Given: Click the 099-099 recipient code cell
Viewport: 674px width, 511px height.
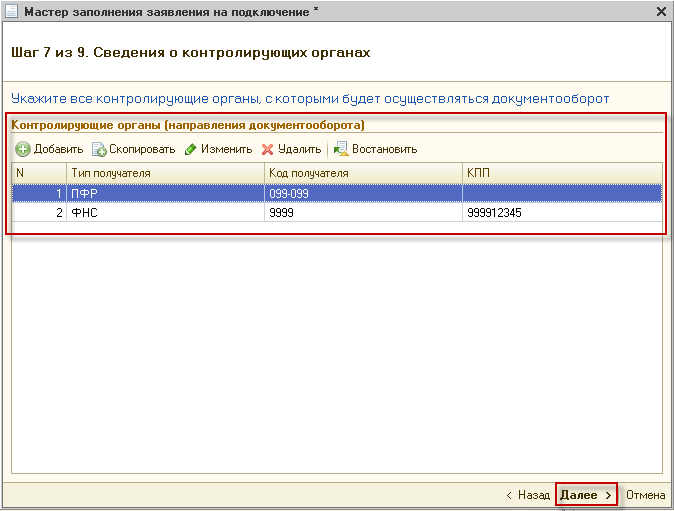Looking at the screenshot, I should point(364,194).
